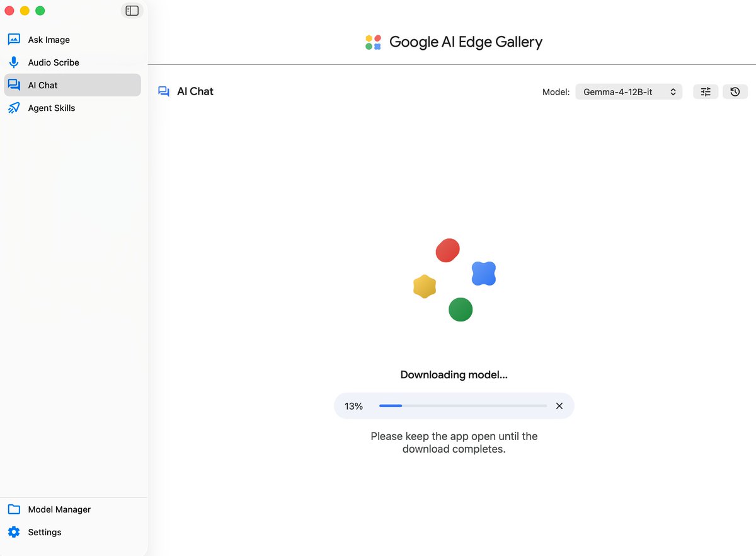Click the red window close button
Viewport: 756px width, 556px height.
[9, 11]
